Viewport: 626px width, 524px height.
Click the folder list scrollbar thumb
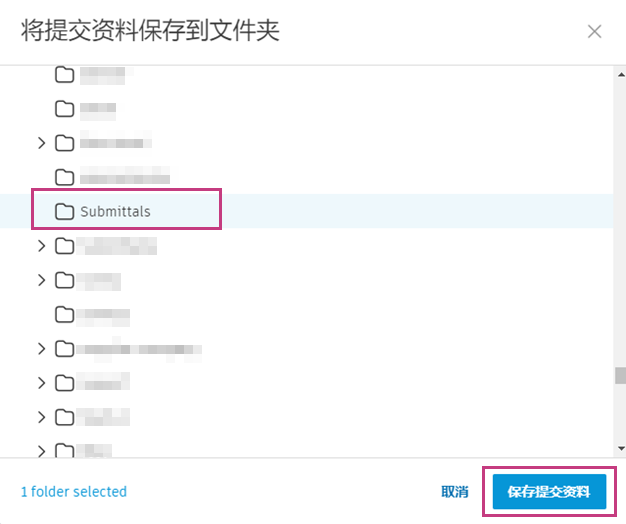(620, 375)
